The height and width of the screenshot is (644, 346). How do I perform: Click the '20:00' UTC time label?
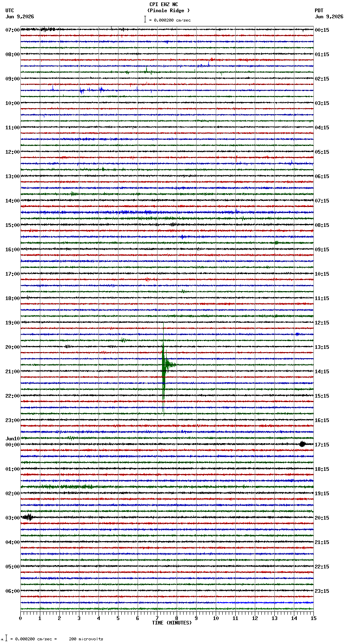pyautogui.click(x=13, y=347)
